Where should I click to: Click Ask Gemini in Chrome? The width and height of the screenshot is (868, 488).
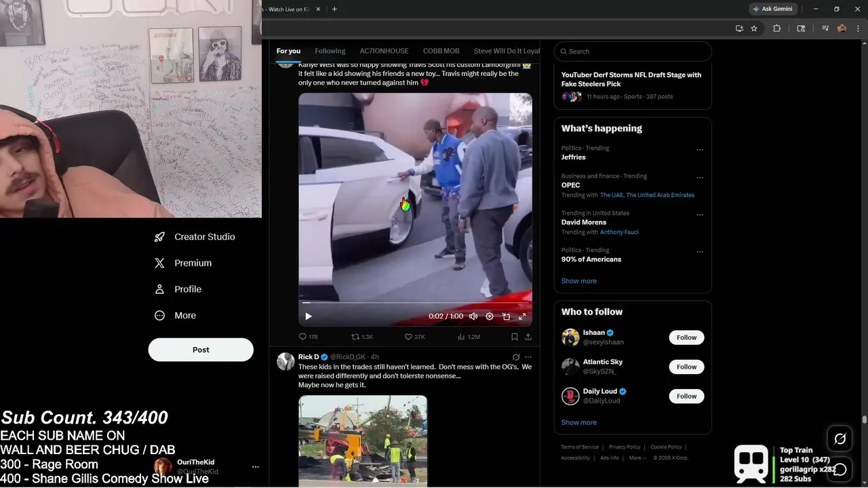[x=772, y=9]
